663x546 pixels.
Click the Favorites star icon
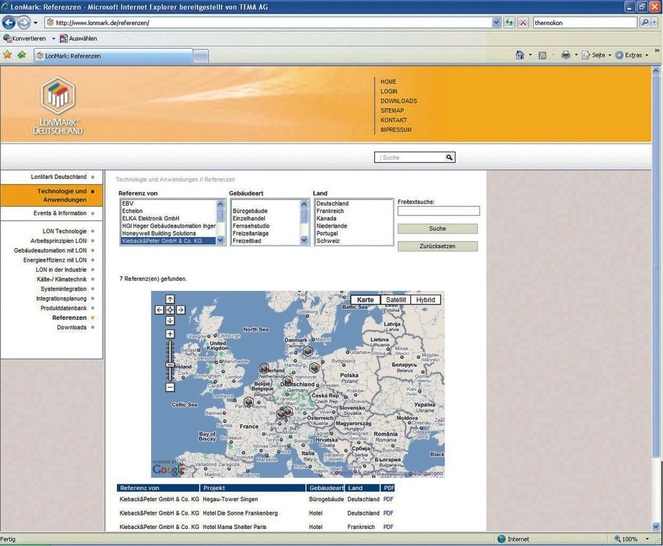click(7, 55)
